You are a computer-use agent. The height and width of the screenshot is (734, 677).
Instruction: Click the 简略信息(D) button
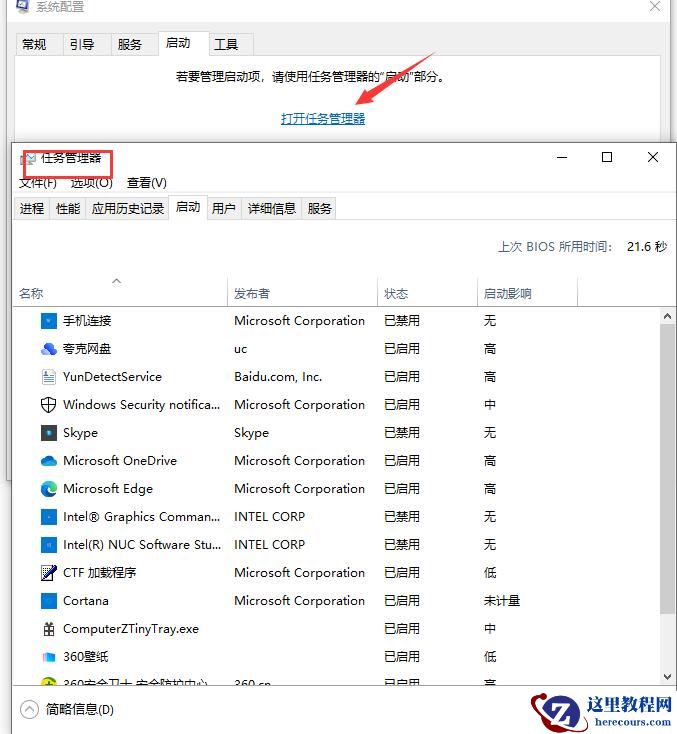[x=67, y=710]
